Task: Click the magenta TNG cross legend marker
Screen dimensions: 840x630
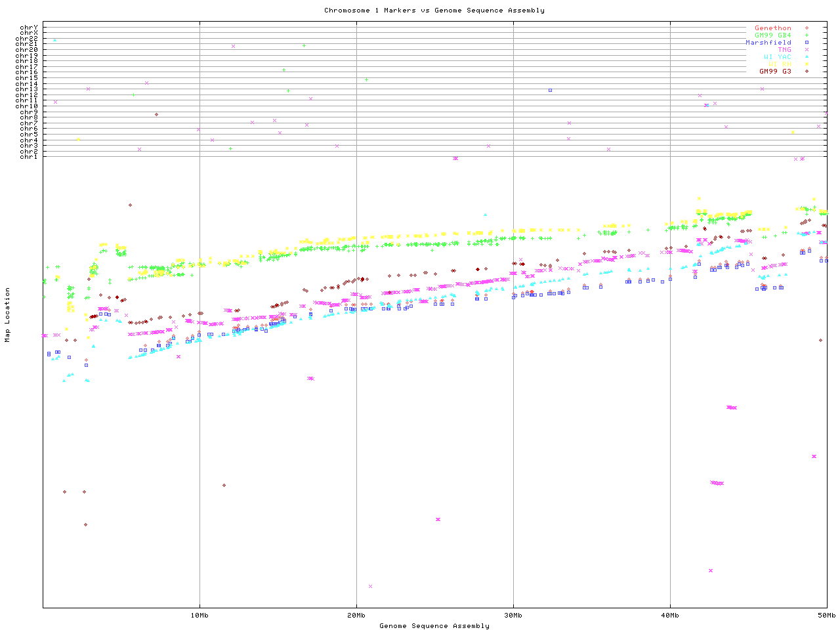Action: (x=807, y=50)
